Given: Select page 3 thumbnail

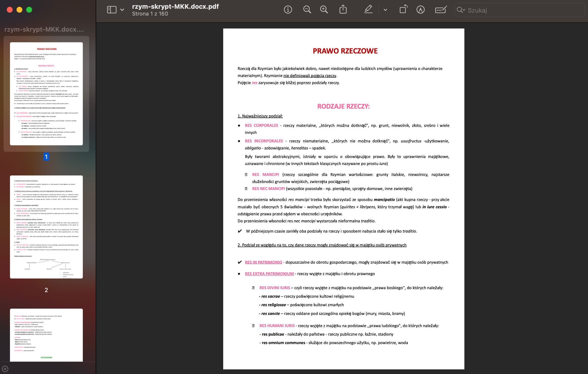Looking at the screenshot, I should [x=46, y=335].
